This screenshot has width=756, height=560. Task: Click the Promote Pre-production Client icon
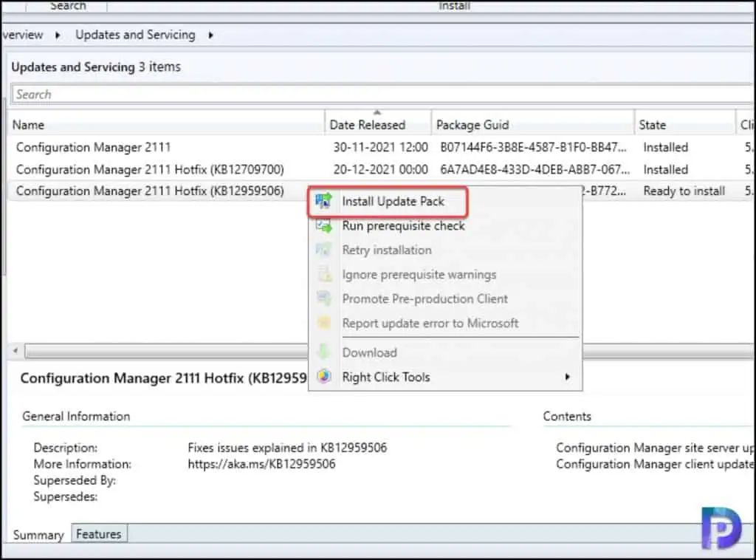(x=324, y=298)
